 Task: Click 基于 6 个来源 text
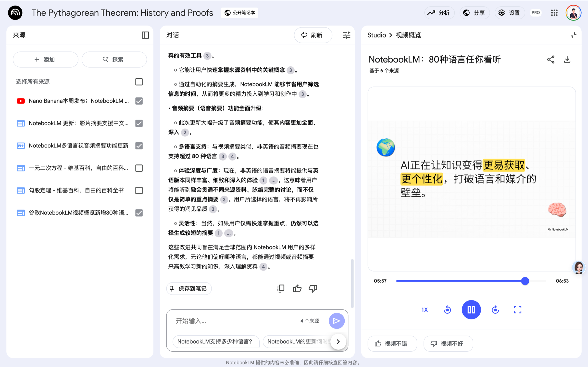(384, 71)
